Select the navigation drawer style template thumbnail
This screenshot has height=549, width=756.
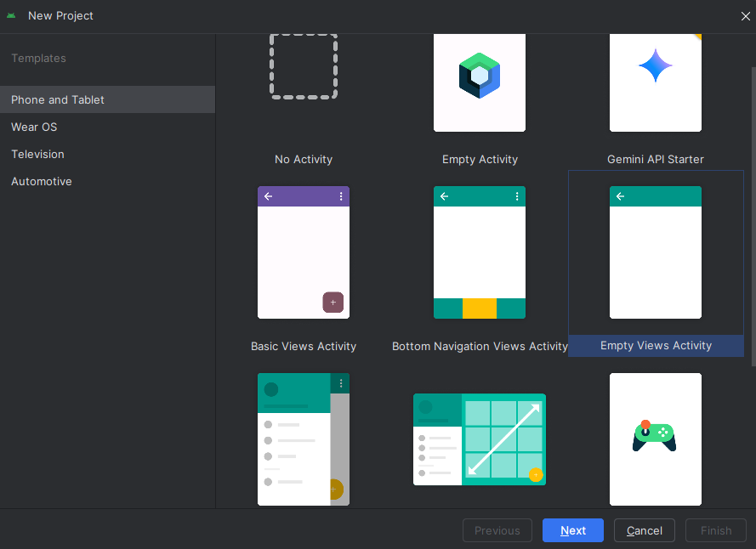(x=303, y=439)
